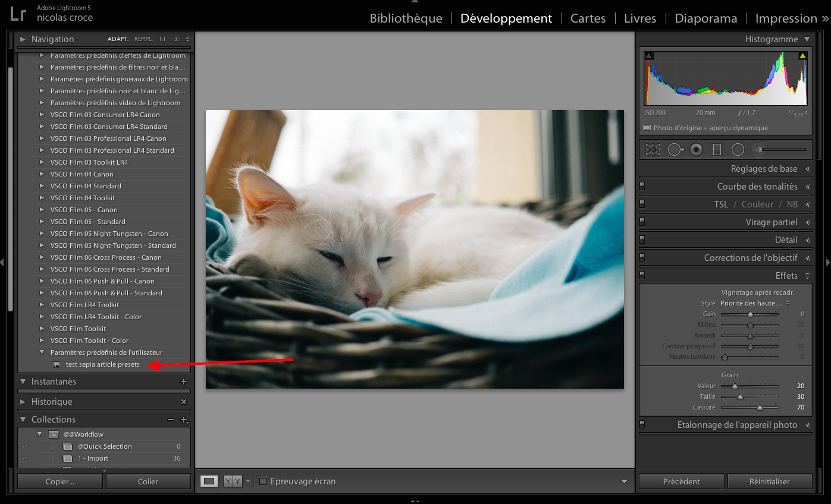Clear history with Historique X icon
Viewport: 831px width, 504px height.
[184, 402]
